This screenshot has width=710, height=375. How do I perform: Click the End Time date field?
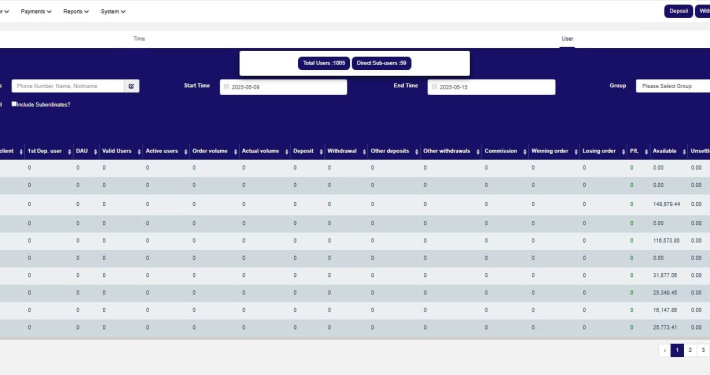click(491, 87)
